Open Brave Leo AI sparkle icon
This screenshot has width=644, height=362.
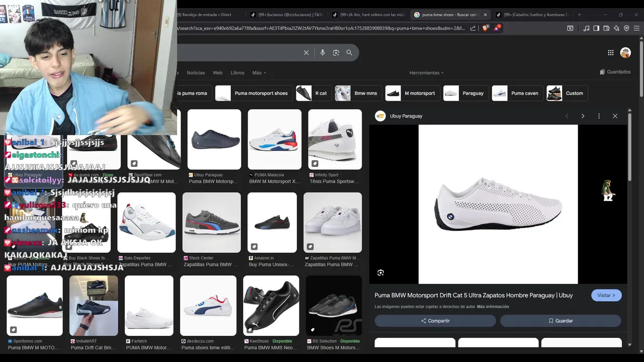point(616,28)
